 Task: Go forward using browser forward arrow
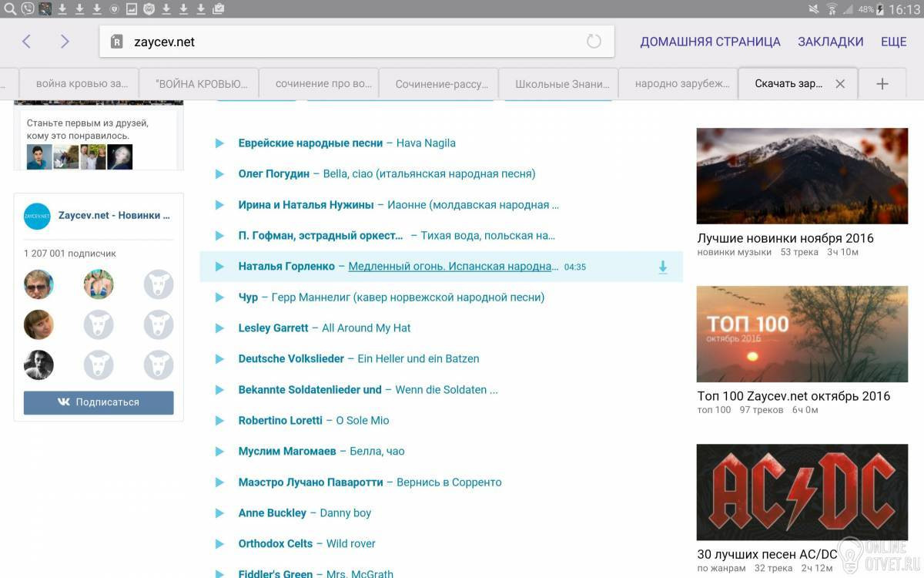pyautogui.click(x=65, y=42)
